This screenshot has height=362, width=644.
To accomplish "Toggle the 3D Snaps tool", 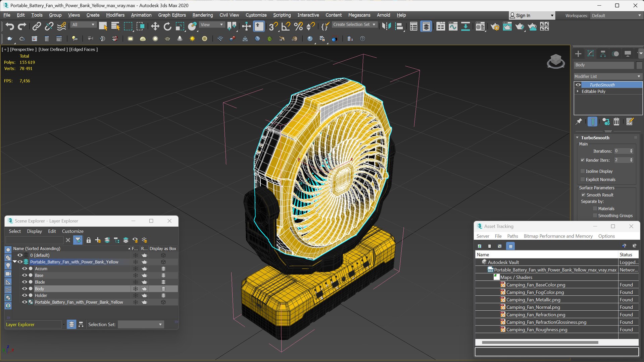I will tap(273, 26).
